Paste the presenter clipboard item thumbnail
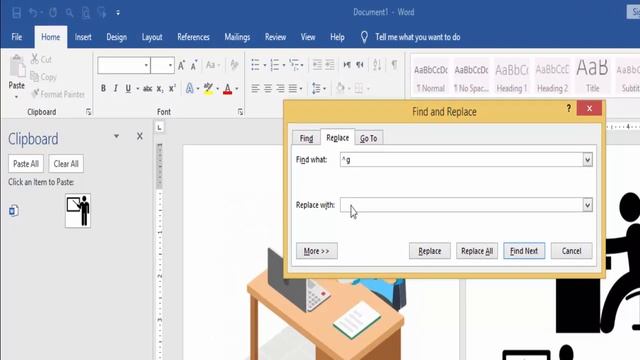Screen dimensions: 640x360 tap(78, 211)
